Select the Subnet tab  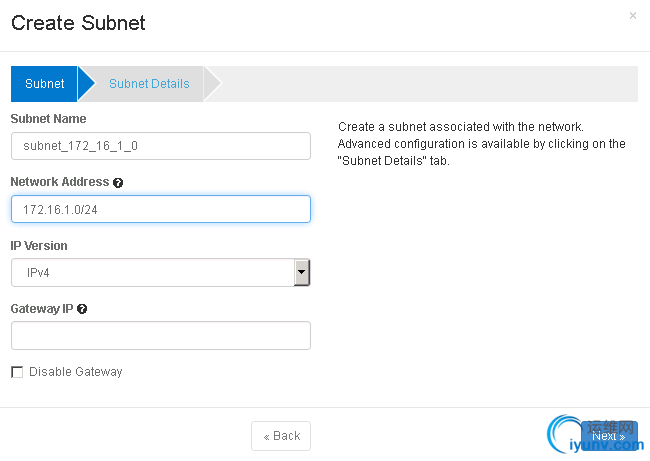coord(45,84)
